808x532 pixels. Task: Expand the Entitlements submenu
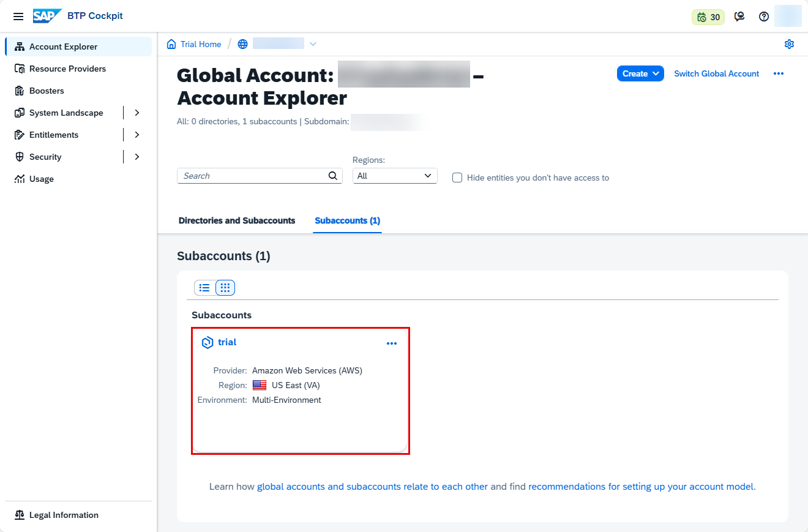(x=137, y=135)
